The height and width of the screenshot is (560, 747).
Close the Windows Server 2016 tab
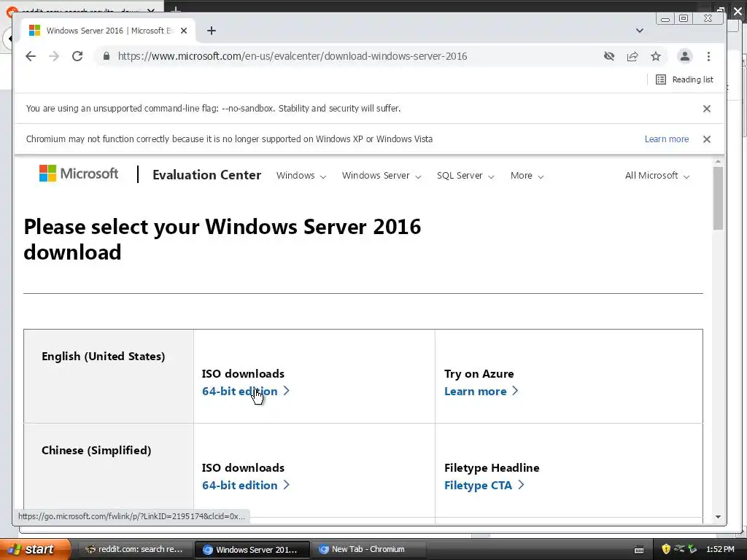[x=184, y=31]
